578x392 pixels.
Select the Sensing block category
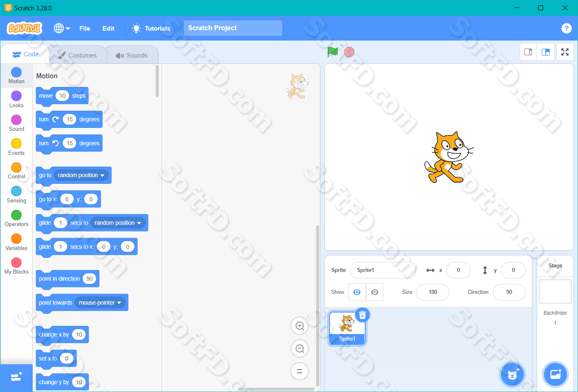click(17, 195)
